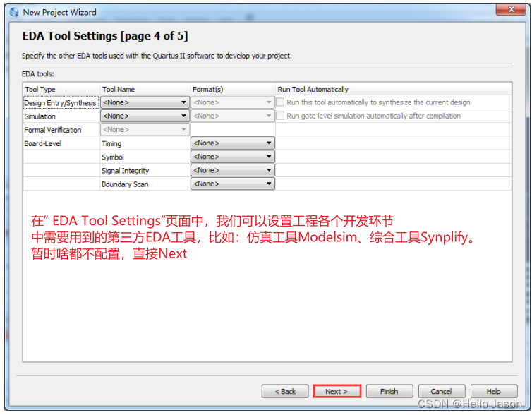532x415 pixels.
Task: Open Board-Level Symbol format dropdown
Action: pyautogui.click(x=232, y=157)
